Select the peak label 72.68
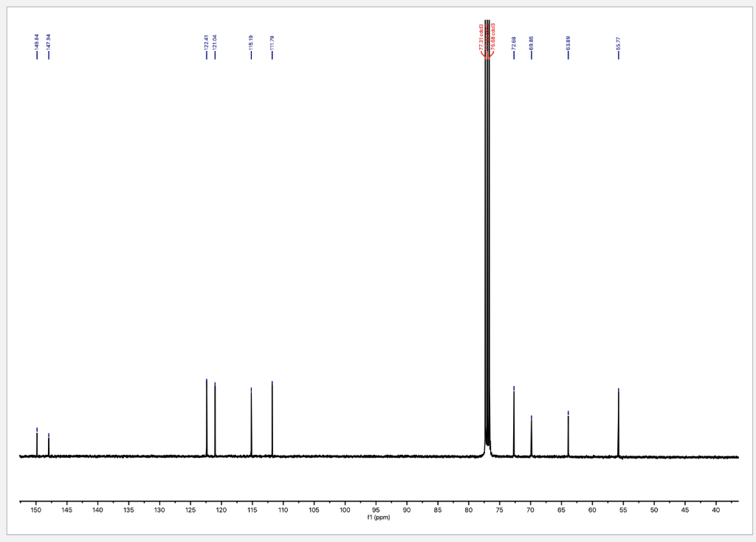The image size is (756, 542). (x=514, y=44)
